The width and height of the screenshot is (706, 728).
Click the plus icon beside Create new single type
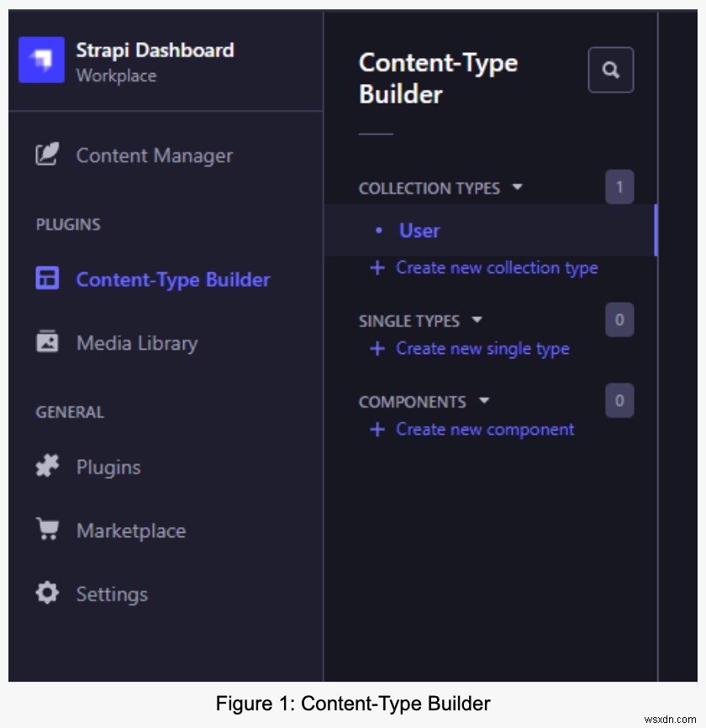(377, 349)
